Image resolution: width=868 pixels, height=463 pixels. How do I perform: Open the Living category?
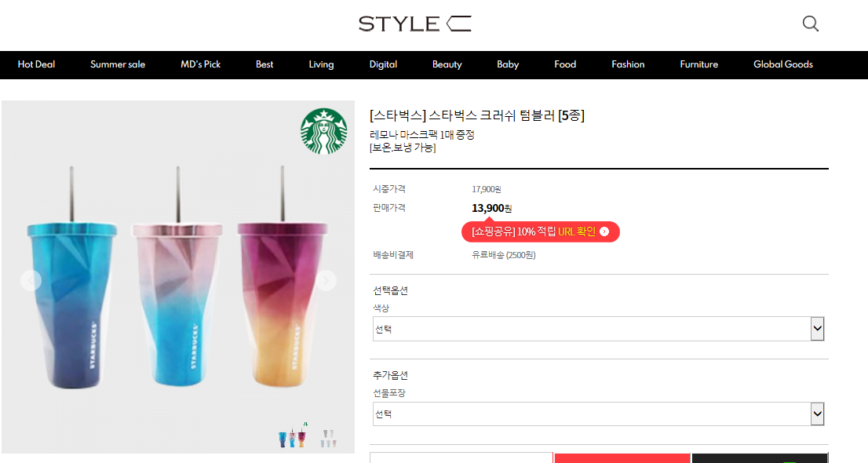click(321, 64)
